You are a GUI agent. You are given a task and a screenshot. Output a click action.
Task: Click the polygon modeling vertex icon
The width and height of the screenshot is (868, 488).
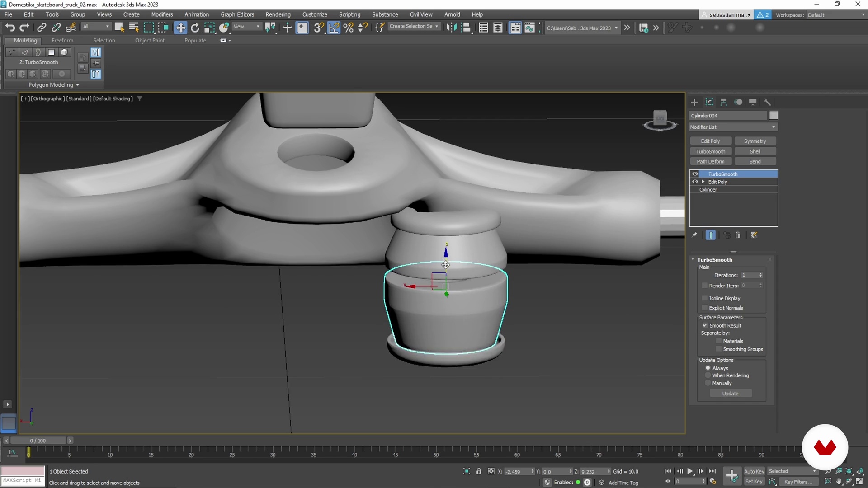point(11,52)
